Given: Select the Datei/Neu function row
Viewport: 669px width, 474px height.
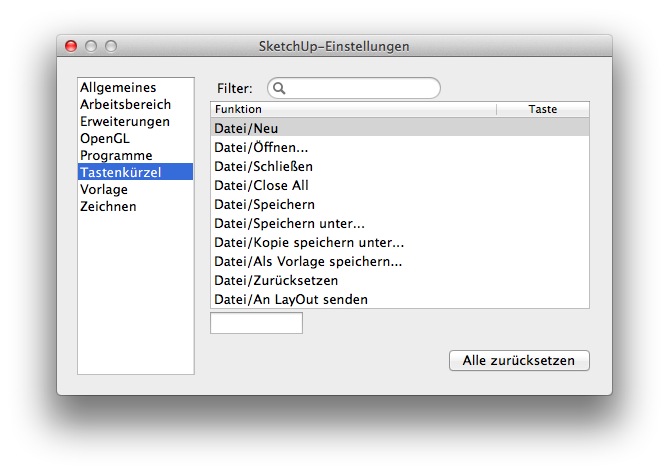Looking at the screenshot, I should [x=399, y=128].
